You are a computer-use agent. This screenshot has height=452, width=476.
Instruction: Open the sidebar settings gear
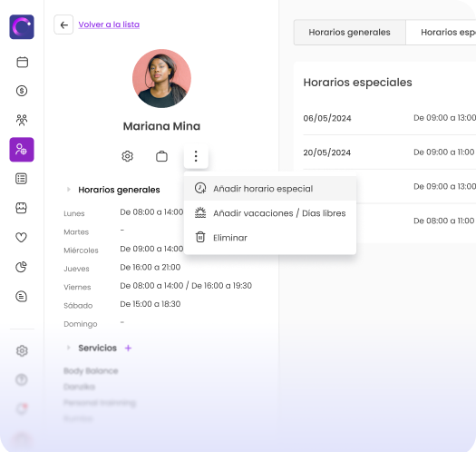click(22, 350)
